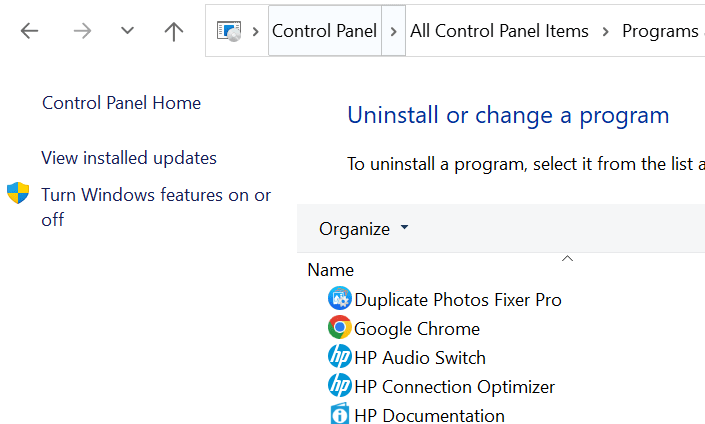Open the Organize dropdown menu
The height and width of the screenshot is (424, 705).
[x=363, y=229]
